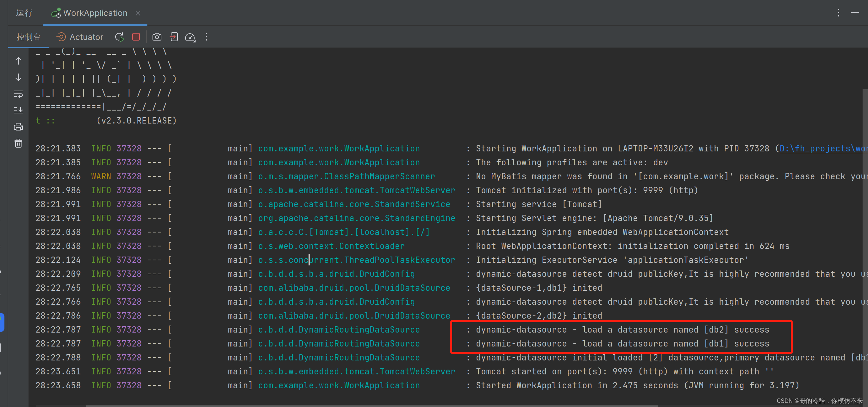The image size is (868, 407).
Task: Click the 运行 tool window title
Action: (x=24, y=13)
